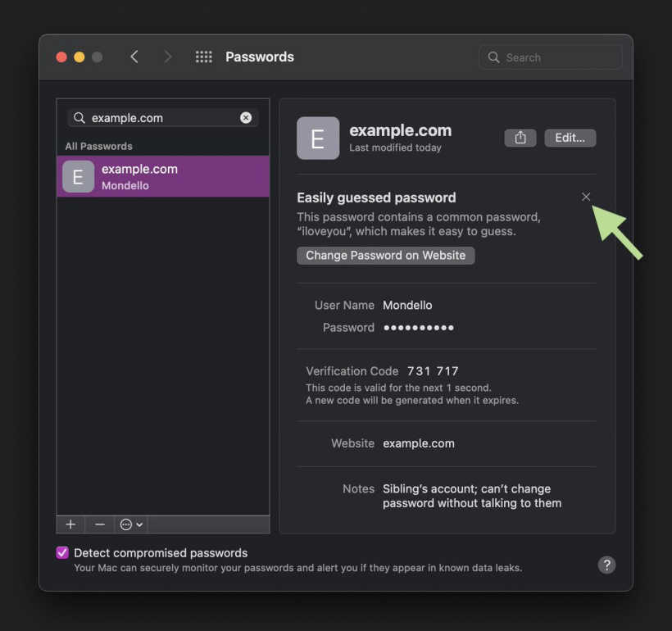
Task: Open the help question mark button
Action: point(606,565)
